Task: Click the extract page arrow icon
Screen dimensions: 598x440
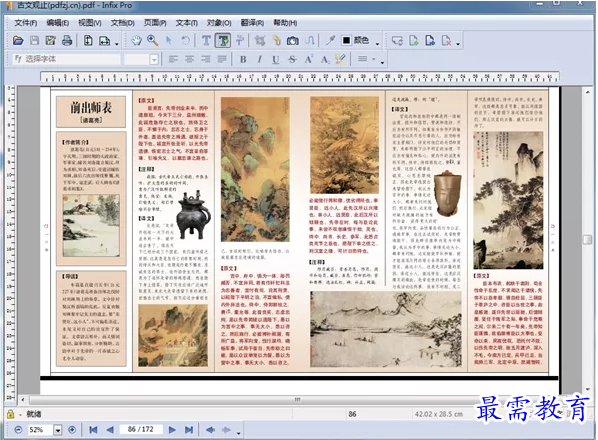Action: (x=430, y=40)
